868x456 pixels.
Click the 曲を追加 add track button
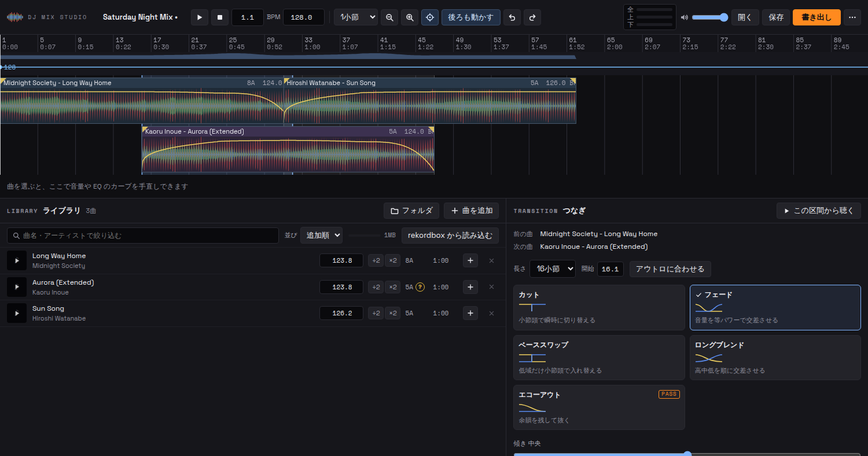coord(471,211)
